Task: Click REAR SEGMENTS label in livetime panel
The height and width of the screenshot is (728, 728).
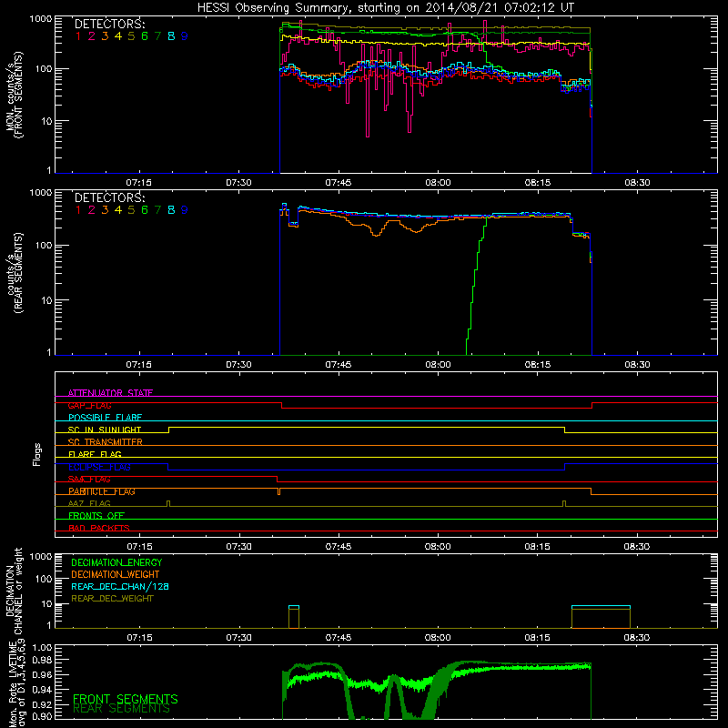Action: pos(121,709)
